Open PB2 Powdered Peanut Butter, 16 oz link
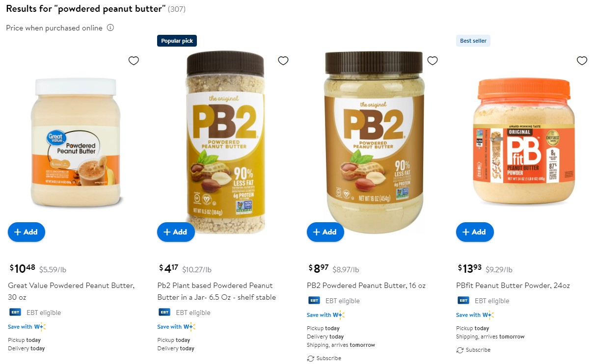Screen dimensions: 597x364 tap(366, 286)
